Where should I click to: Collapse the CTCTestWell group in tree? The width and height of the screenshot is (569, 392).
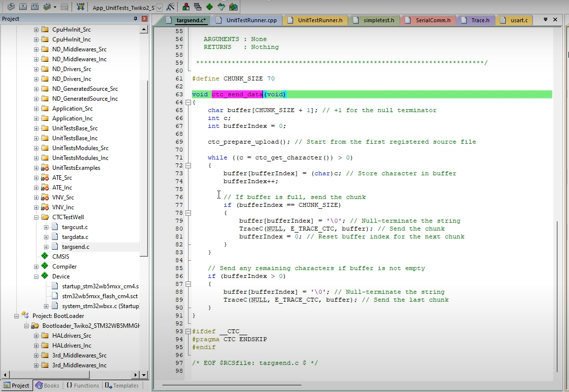pyautogui.click(x=36, y=217)
